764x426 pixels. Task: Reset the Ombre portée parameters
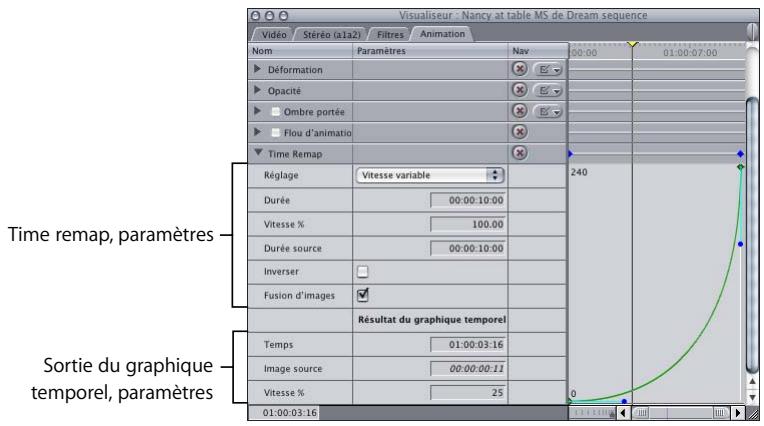tap(519, 111)
